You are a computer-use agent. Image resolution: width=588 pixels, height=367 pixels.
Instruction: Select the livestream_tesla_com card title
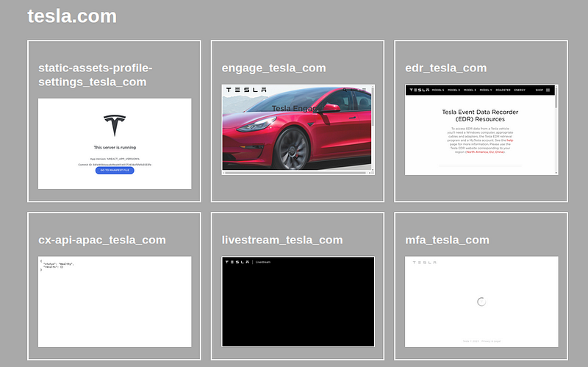pos(282,240)
